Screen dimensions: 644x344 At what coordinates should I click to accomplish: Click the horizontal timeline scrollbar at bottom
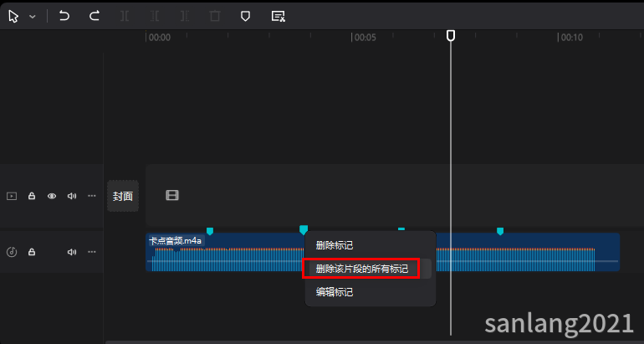click(x=375, y=342)
